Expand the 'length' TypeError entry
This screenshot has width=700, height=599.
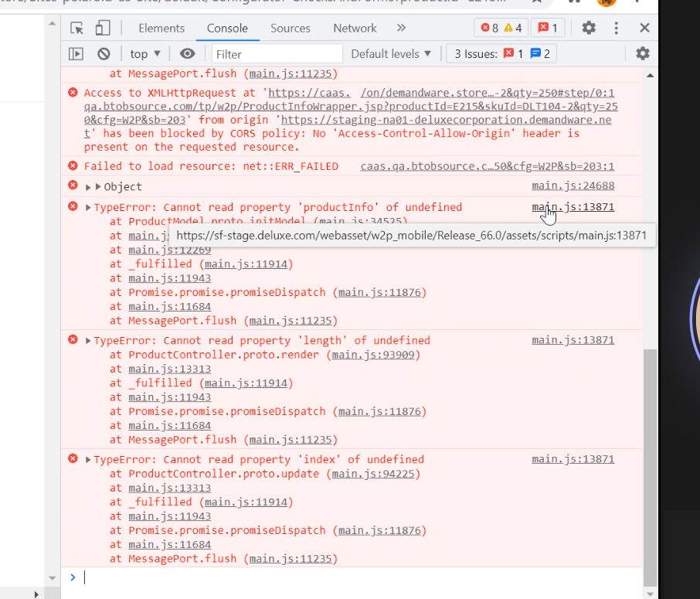88,341
